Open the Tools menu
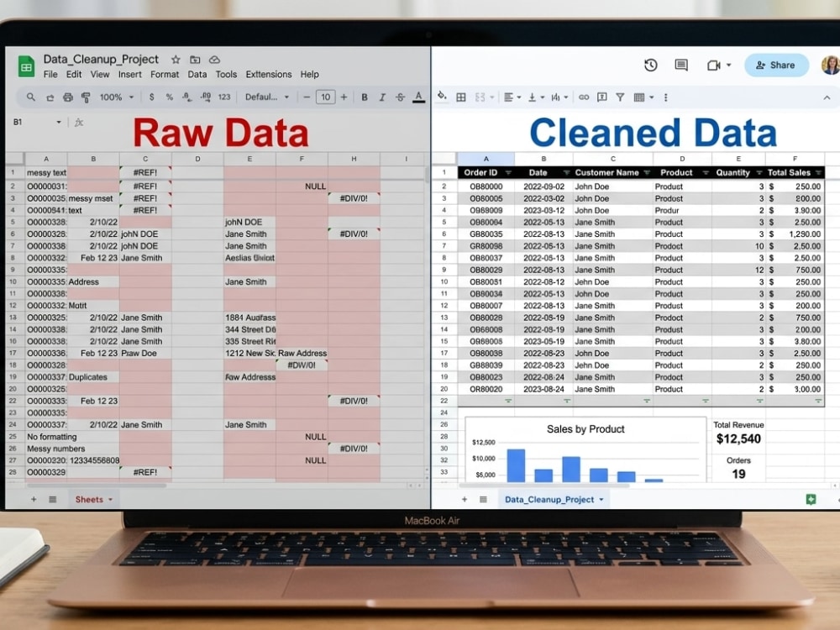 tap(226, 75)
